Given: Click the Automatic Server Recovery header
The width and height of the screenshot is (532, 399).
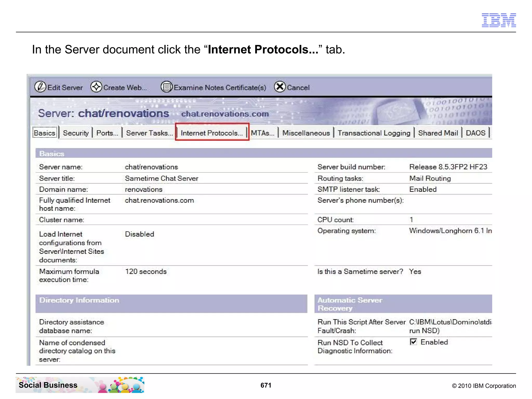Looking at the screenshot, I should (403, 304).
